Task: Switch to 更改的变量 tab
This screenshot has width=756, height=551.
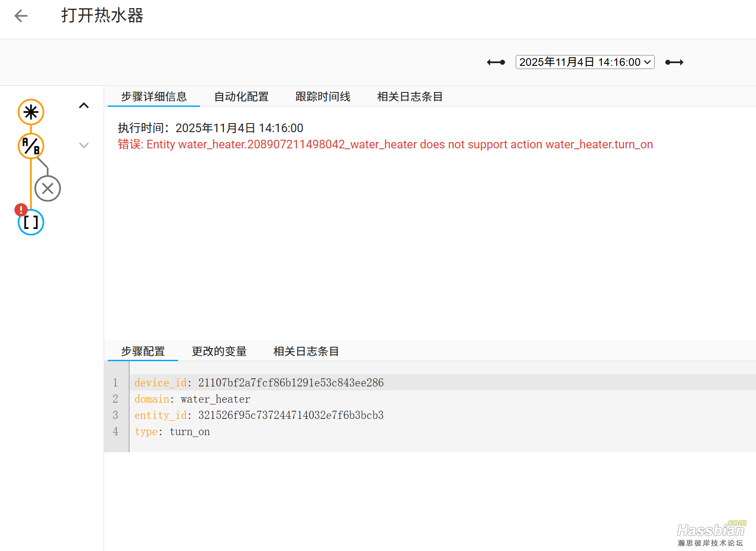Action: coord(219,351)
